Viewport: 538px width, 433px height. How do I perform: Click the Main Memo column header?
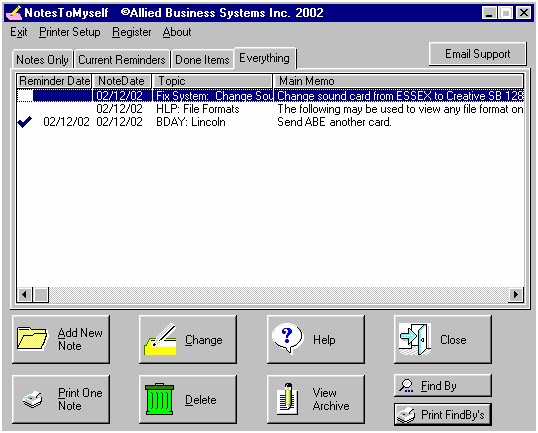point(399,81)
